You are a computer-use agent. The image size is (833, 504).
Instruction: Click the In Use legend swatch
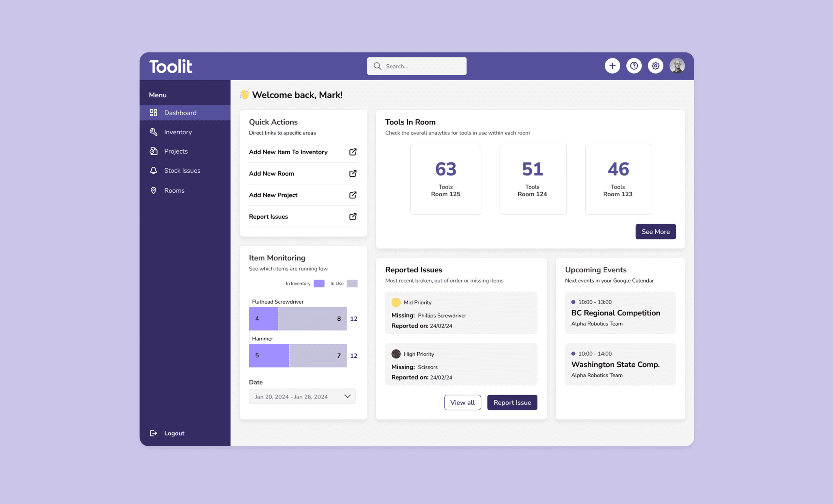(x=352, y=284)
